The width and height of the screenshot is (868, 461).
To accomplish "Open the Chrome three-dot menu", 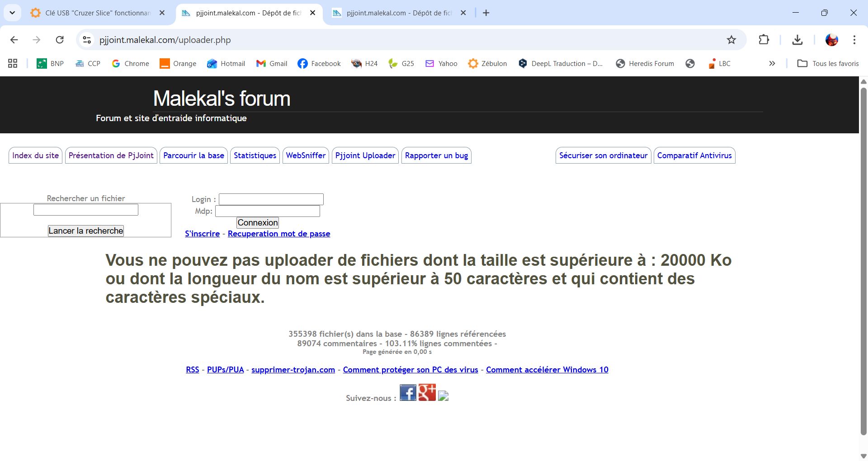I will pyautogui.click(x=854, y=40).
